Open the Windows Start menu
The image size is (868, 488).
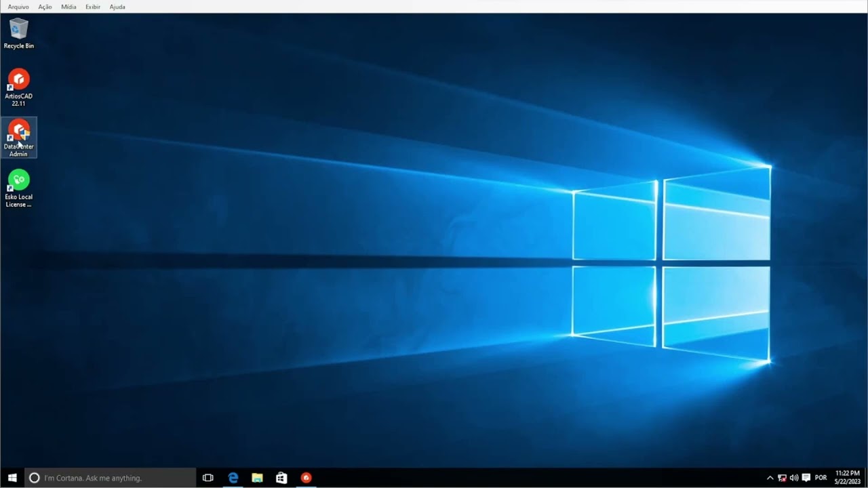(12, 478)
